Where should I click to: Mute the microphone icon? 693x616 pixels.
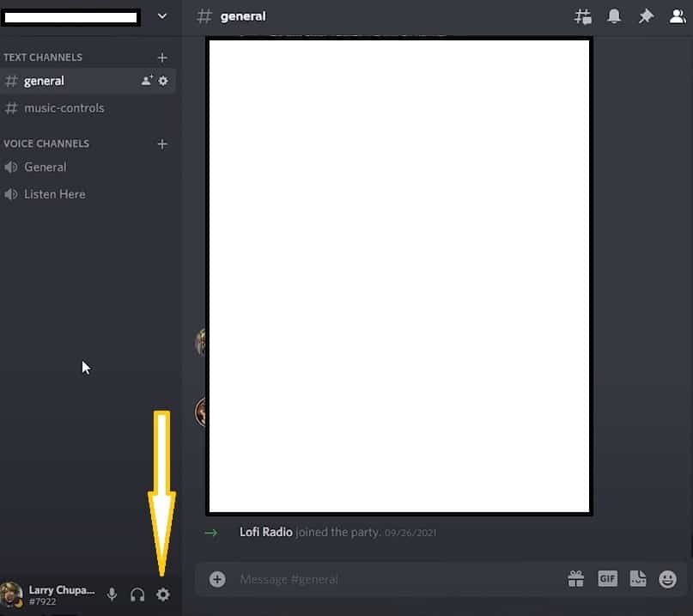112,594
